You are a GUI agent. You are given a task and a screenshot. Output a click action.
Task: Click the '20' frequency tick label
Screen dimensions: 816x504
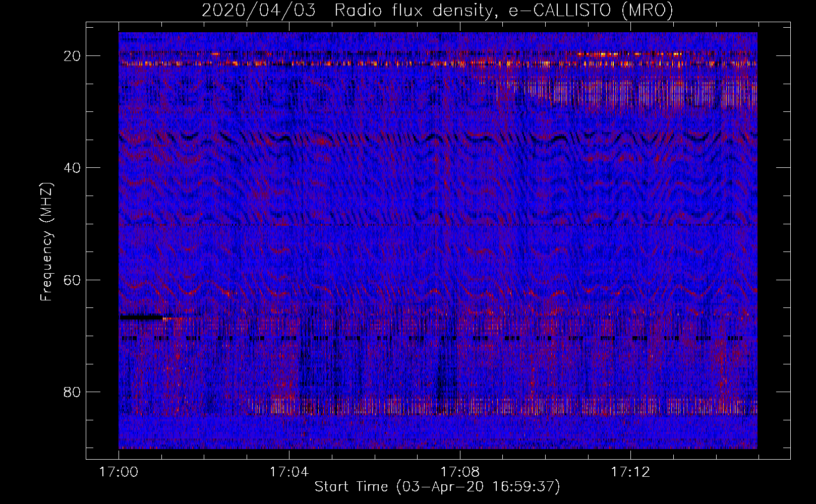(x=72, y=56)
